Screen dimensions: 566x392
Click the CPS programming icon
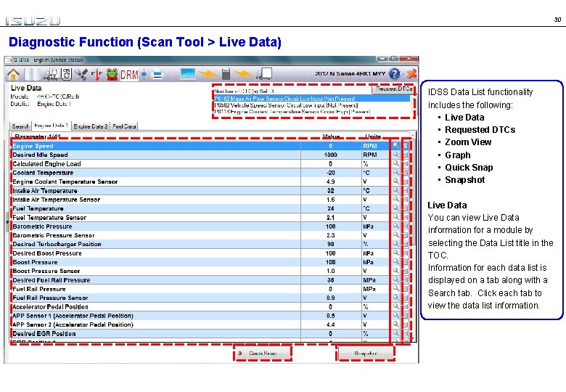tap(67, 74)
